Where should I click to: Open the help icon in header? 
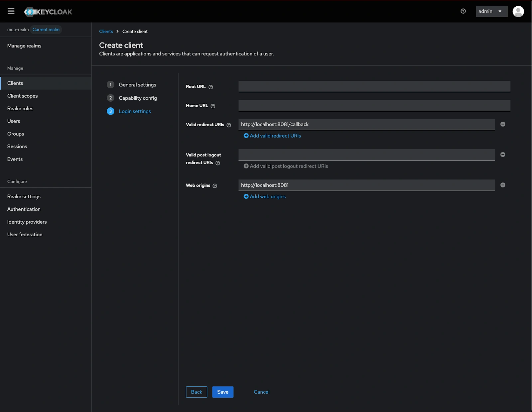tap(463, 11)
